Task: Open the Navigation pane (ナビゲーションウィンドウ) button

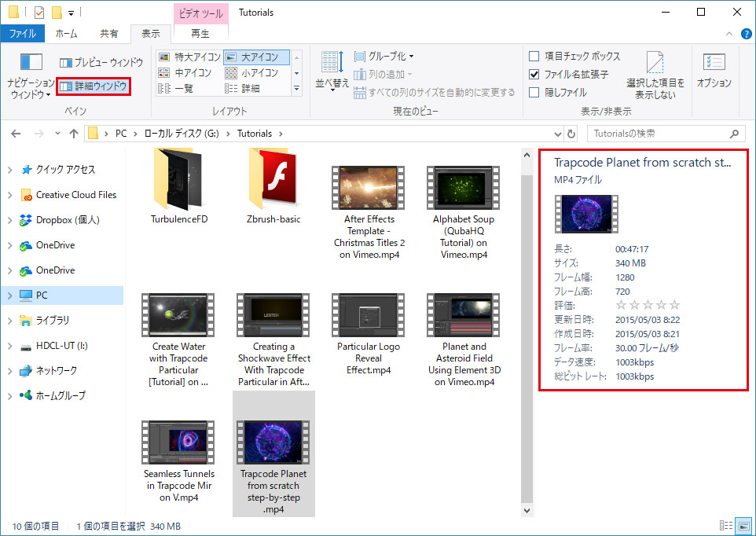Action: [31, 75]
